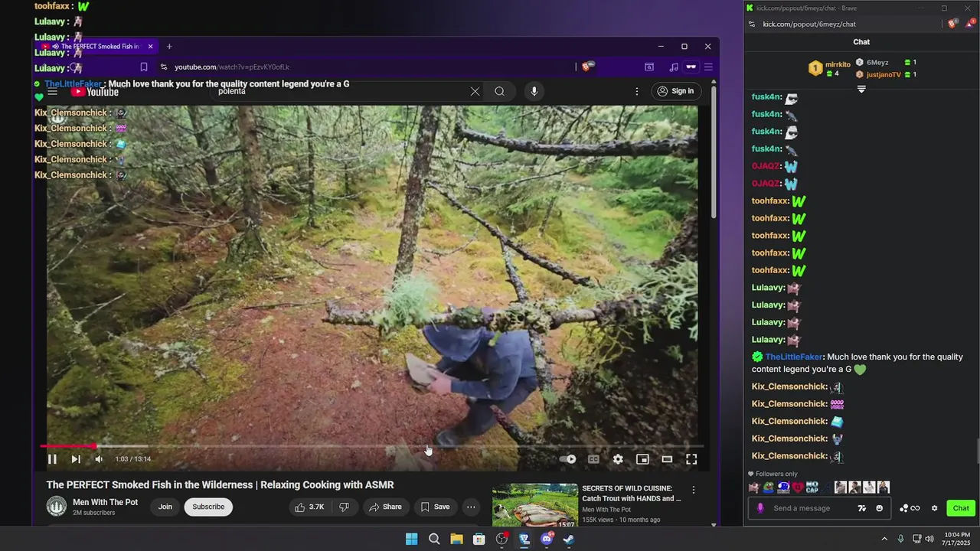Sign in to YouTube

(675, 91)
